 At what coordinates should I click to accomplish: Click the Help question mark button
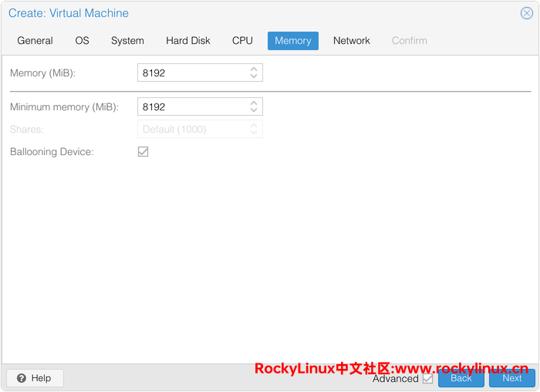(x=35, y=378)
